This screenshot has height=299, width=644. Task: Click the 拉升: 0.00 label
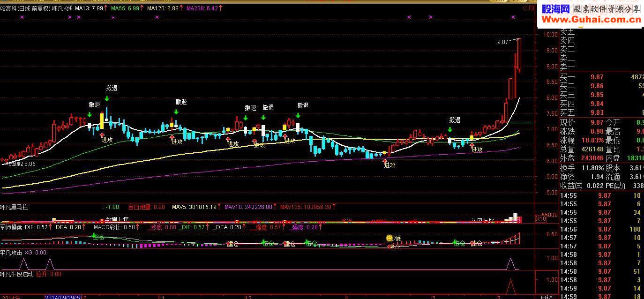[49, 274]
